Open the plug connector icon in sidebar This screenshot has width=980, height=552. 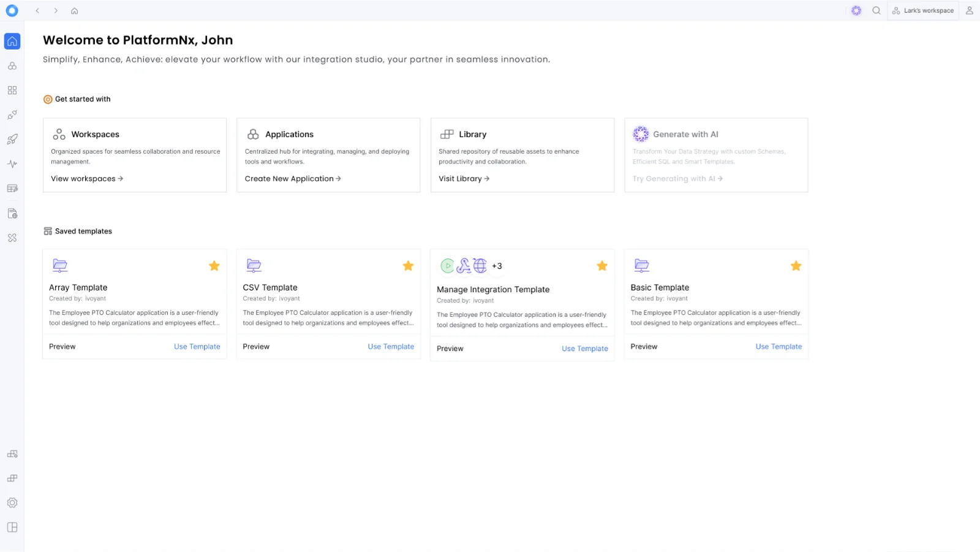tap(12, 115)
